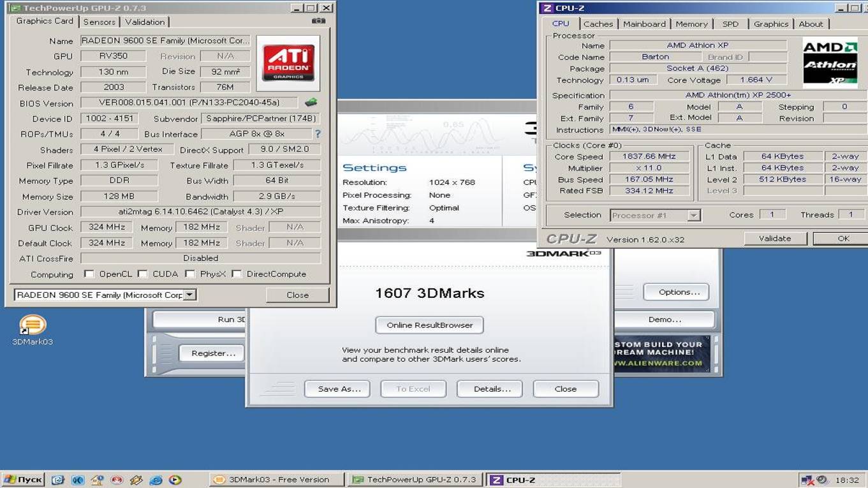Click the Register... button in 3DMark03

coord(210,353)
